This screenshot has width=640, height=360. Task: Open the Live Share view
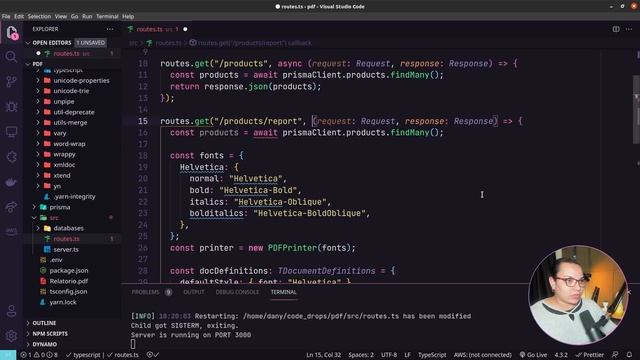pyautogui.click(x=11, y=207)
